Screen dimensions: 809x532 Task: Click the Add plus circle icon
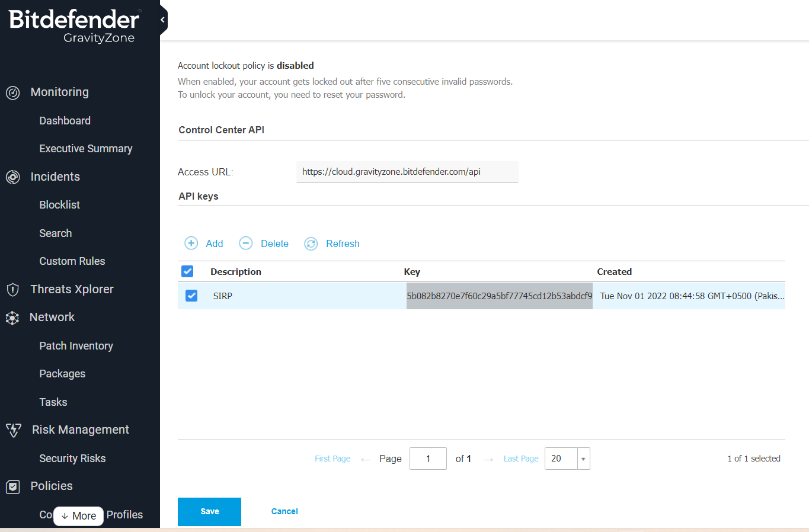tap(191, 243)
